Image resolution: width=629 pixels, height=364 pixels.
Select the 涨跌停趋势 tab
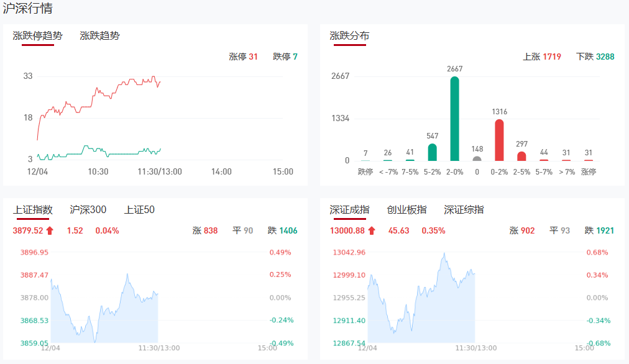click(37, 36)
